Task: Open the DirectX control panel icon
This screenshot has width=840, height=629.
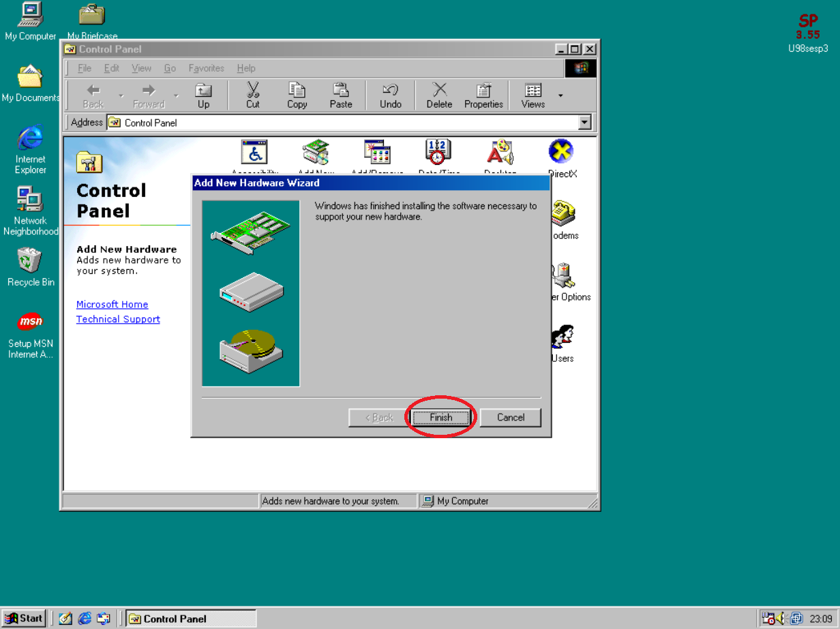Action: pos(561,153)
